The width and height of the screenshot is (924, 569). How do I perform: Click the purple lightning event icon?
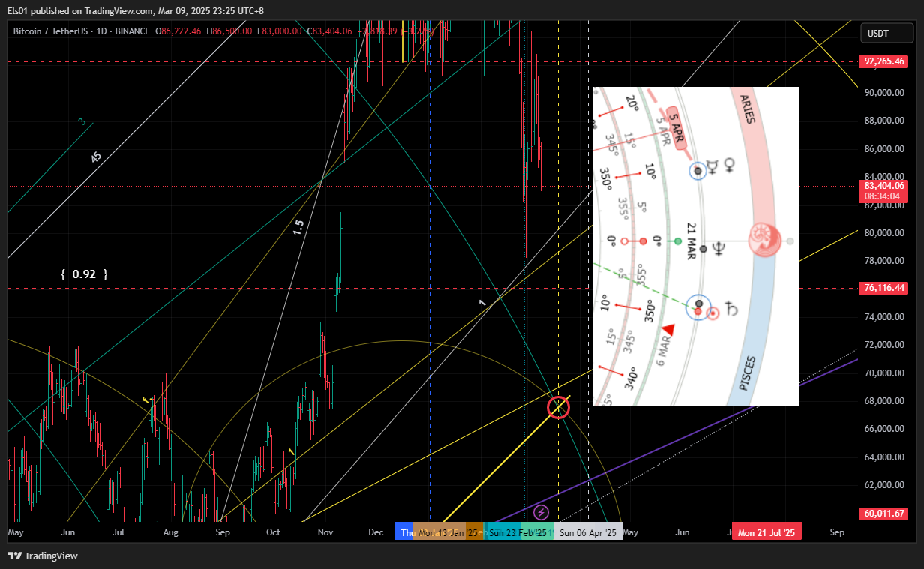(x=541, y=513)
